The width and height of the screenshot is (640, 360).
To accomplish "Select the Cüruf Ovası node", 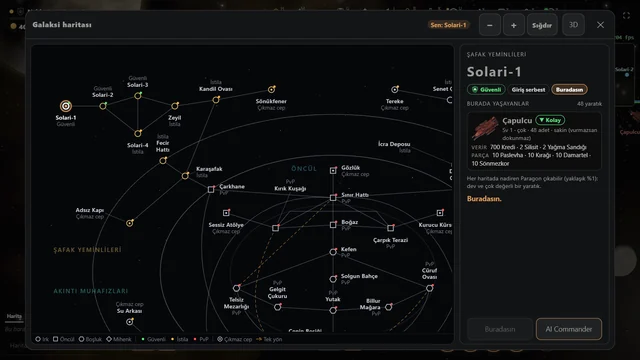I will 429,288.
